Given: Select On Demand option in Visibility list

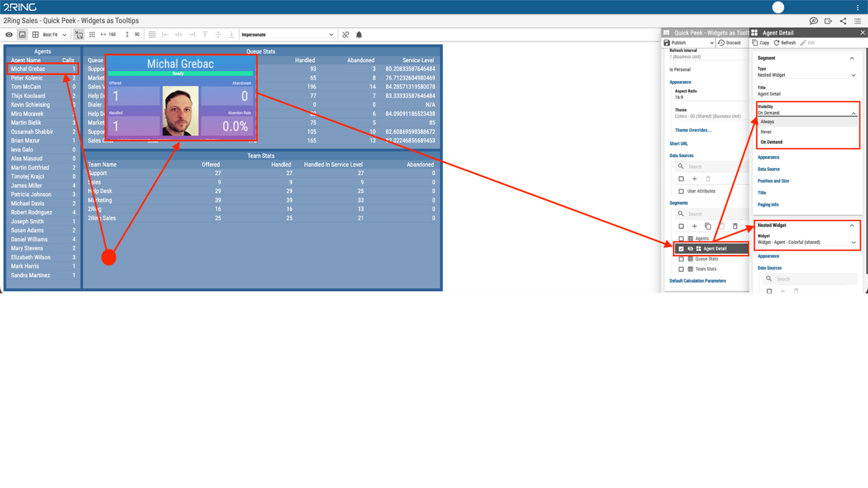Looking at the screenshot, I should [x=808, y=142].
